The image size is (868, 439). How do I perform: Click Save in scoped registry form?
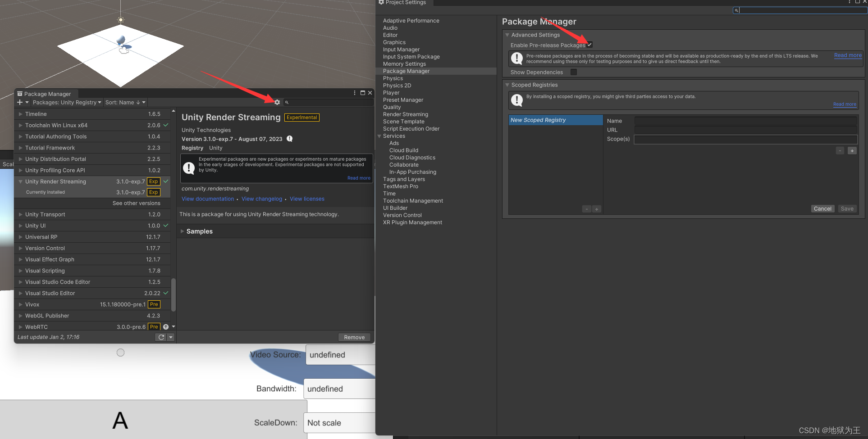point(847,209)
